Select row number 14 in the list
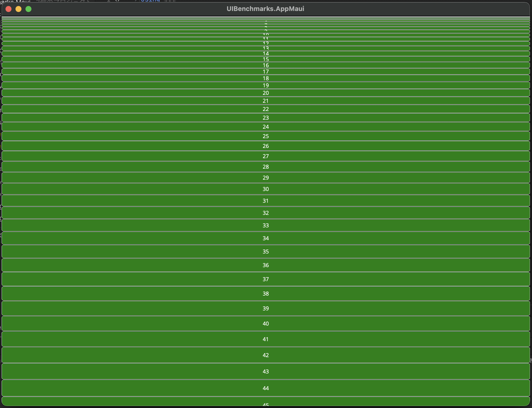The width and height of the screenshot is (532, 408). point(266,53)
